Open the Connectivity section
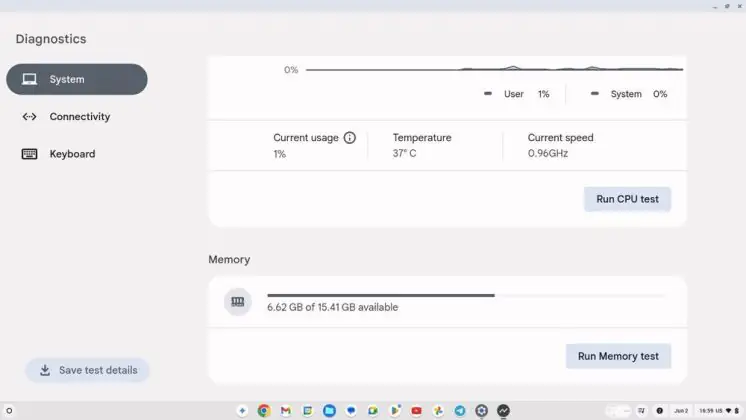The height and width of the screenshot is (420, 746). 77,117
